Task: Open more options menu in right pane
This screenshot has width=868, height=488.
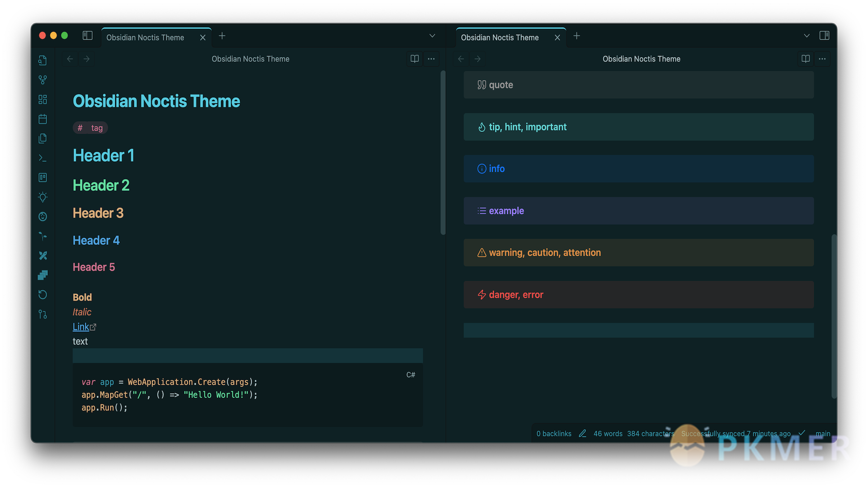Action: click(x=822, y=59)
